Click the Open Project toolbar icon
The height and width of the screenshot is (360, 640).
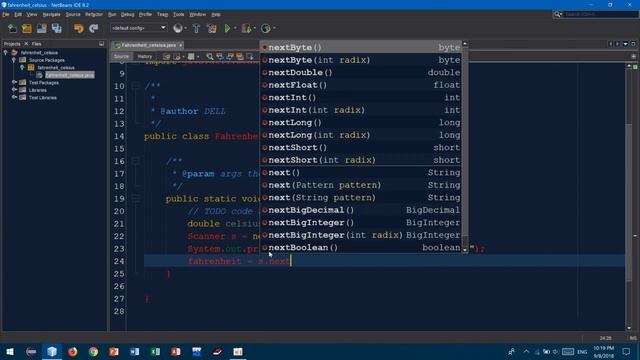[x=42, y=28]
